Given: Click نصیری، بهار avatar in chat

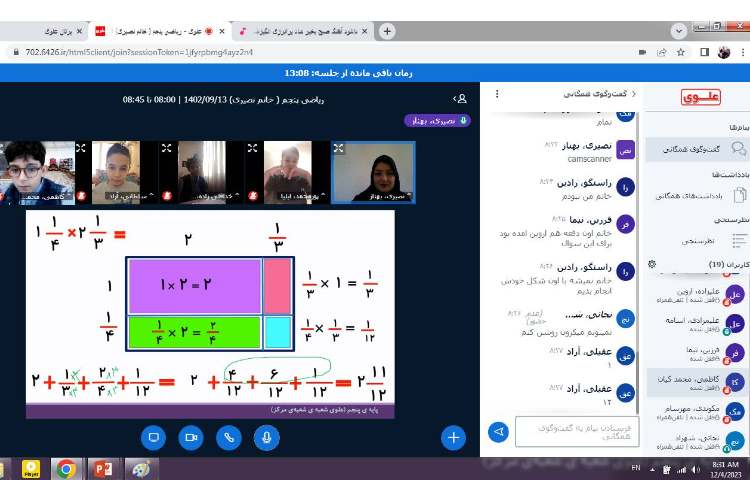Looking at the screenshot, I should point(625,150).
